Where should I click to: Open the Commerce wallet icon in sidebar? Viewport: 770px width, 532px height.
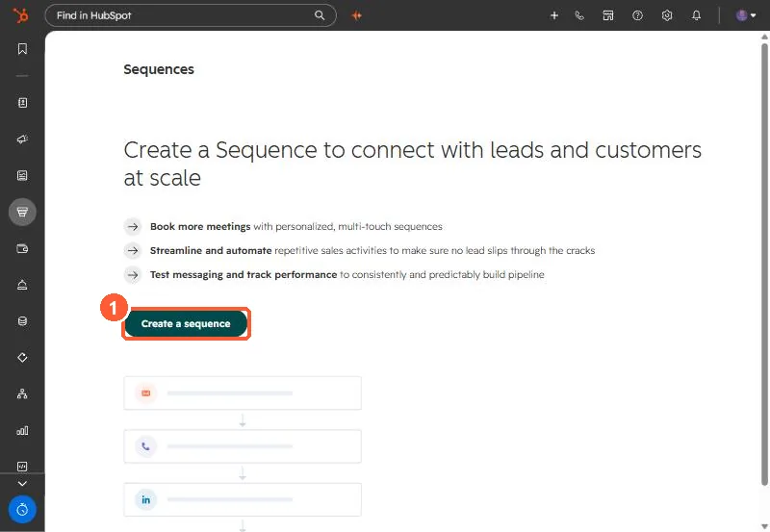tap(22, 249)
